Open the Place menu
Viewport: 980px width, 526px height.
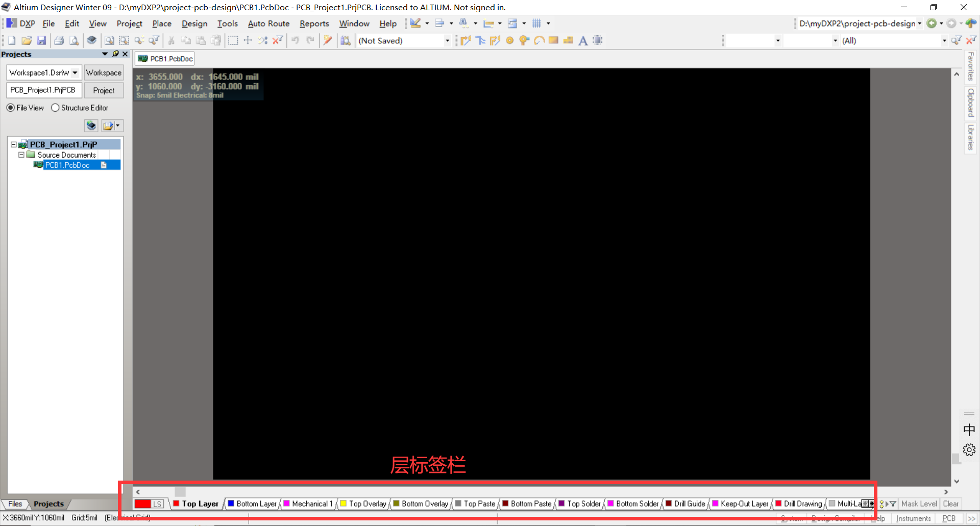click(162, 23)
